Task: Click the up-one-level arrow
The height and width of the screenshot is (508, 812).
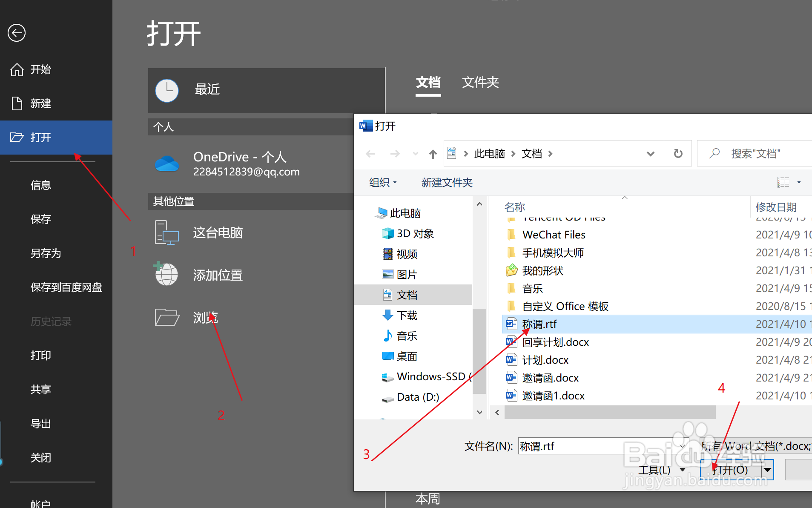Action: tap(433, 154)
